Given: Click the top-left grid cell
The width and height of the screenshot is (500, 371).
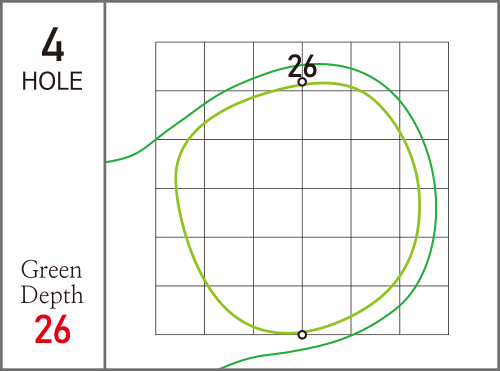Looking at the screenshot, I should point(180,66).
